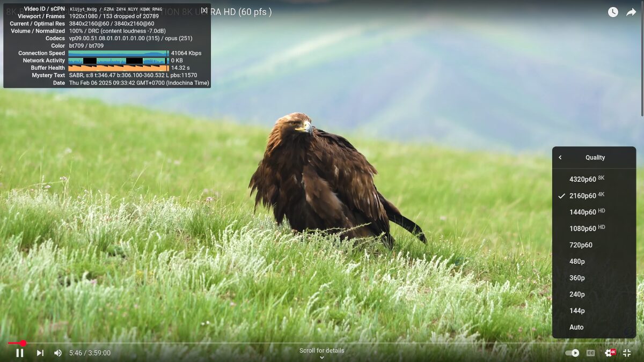Click the Scroll for details label
The height and width of the screenshot is (362, 644).
click(322, 351)
